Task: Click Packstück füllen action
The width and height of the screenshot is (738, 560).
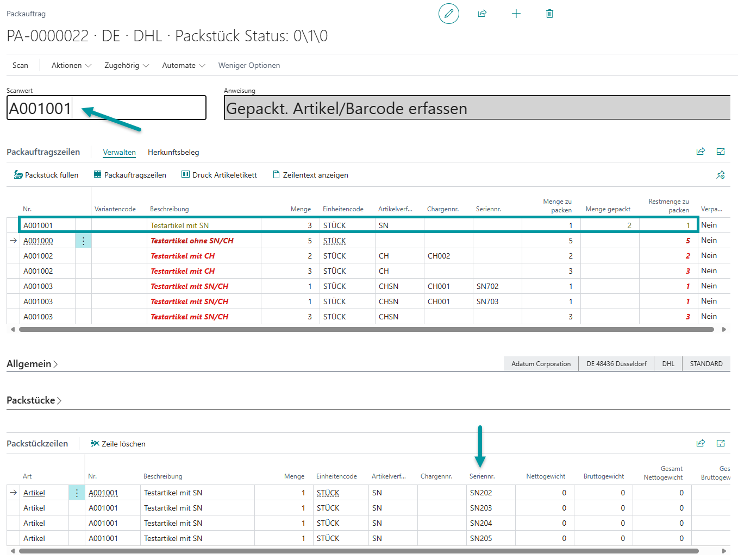Action: tap(46, 175)
